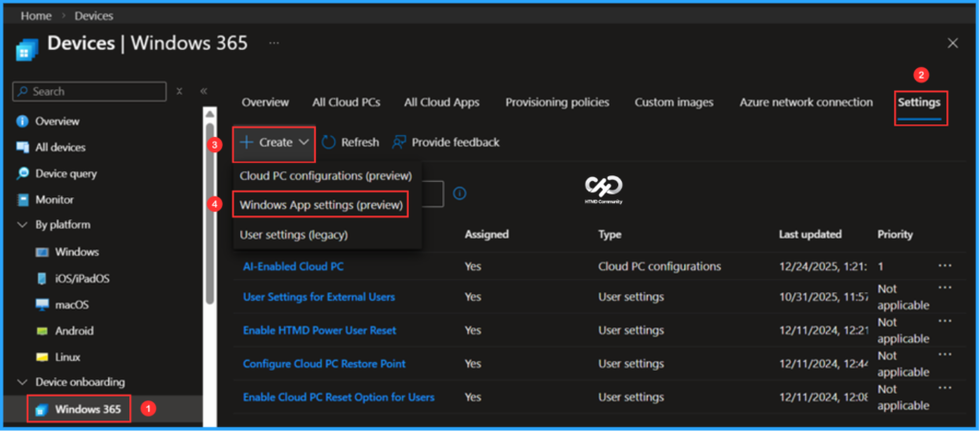Select the Device query sidebar label

(x=66, y=174)
